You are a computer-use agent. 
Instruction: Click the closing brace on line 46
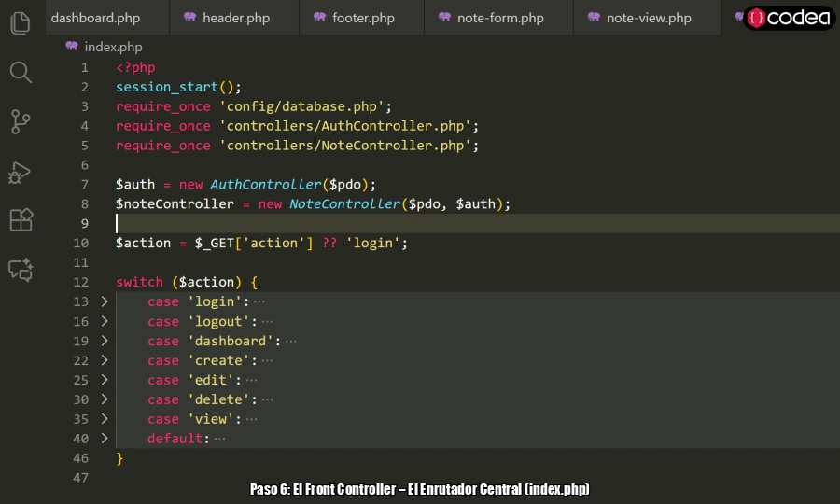tap(119, 458)
